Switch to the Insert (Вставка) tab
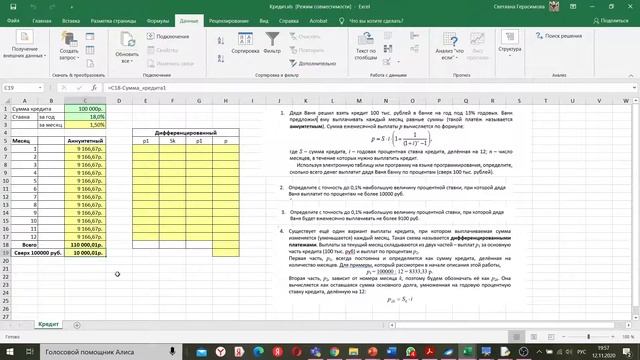640x360 pixels. (x=71, y=21)
